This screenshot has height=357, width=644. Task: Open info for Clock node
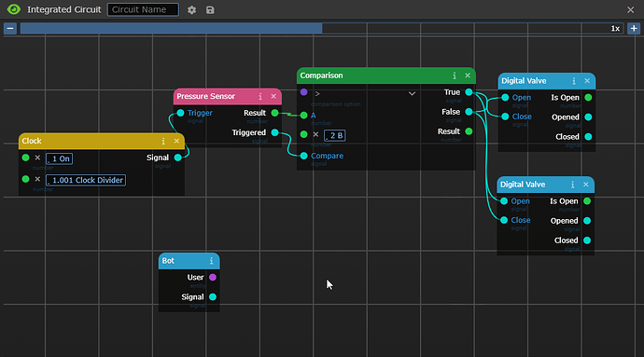[163, 141]
